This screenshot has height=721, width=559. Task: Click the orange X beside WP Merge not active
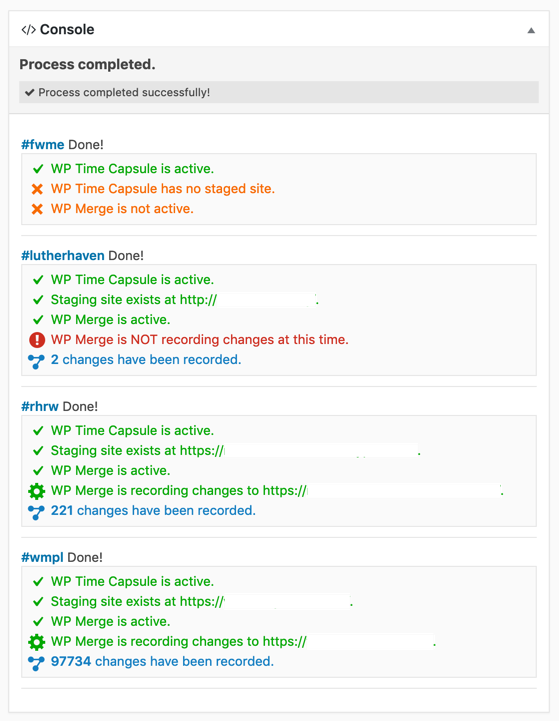point(37,209)
